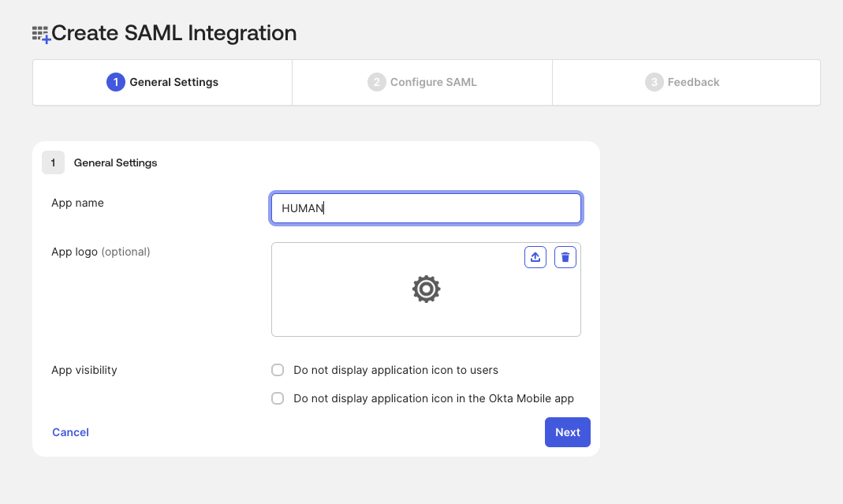Click the trash icon to delete logo
Screen dimensions: 843x504
[565, 257]
